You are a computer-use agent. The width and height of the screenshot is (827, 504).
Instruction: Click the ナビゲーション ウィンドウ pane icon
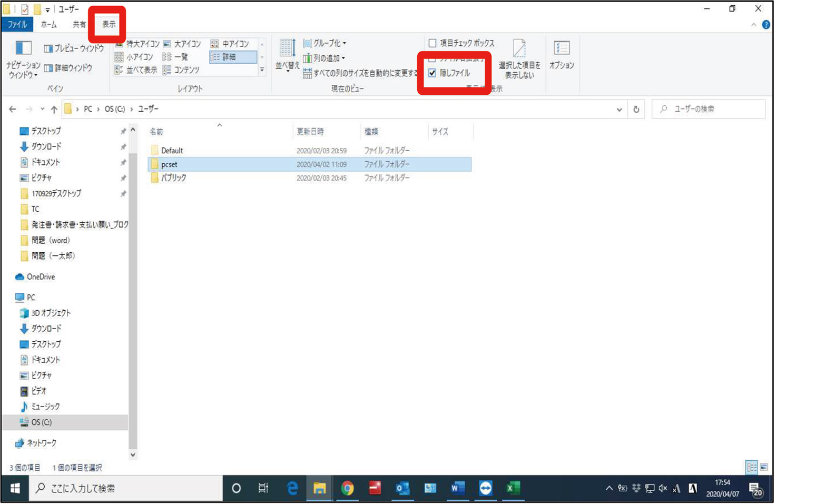point(23,48)
